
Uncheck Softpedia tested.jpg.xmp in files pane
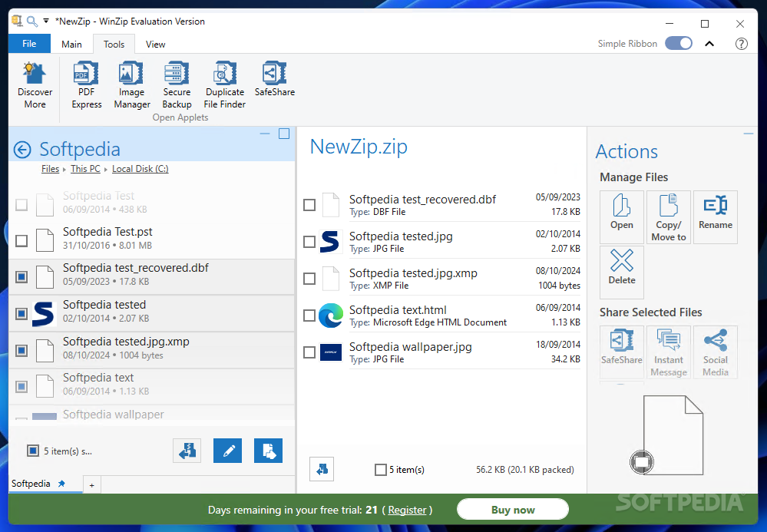click(21, 350)
